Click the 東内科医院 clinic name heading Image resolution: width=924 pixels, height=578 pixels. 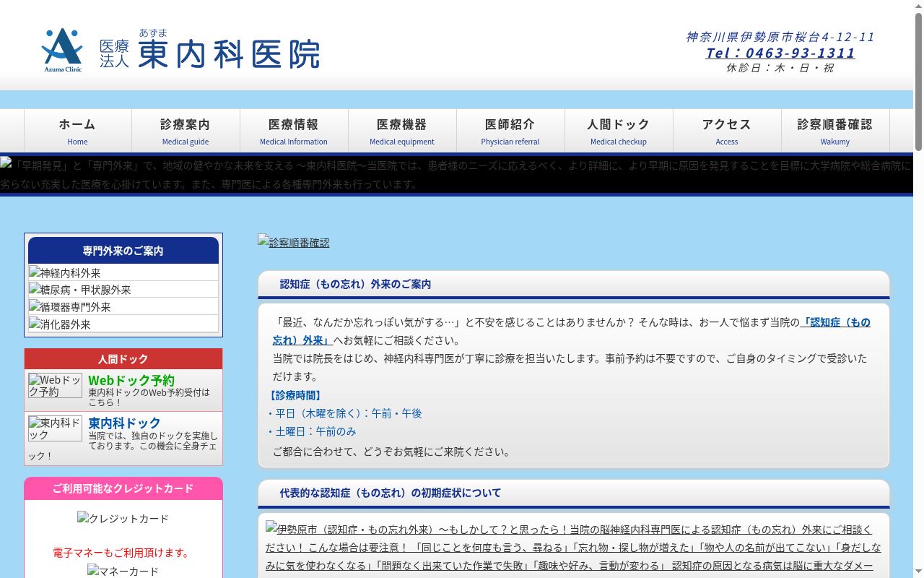228,54
